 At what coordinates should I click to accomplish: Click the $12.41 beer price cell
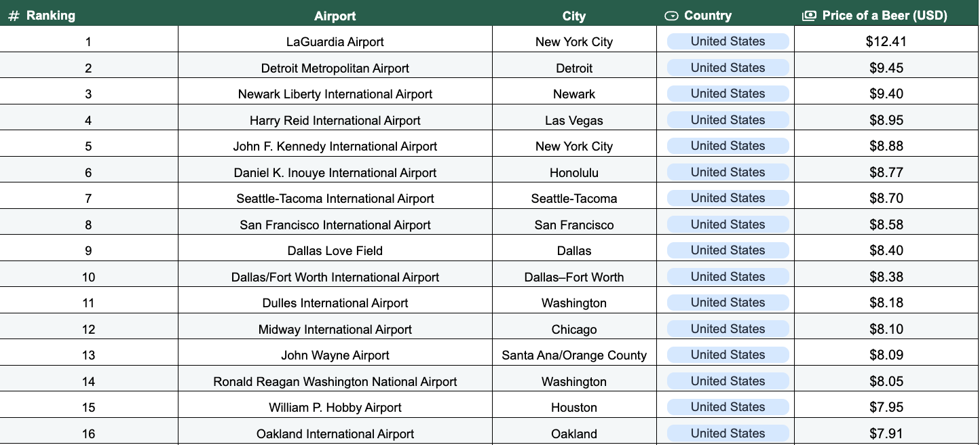[886, 42]
